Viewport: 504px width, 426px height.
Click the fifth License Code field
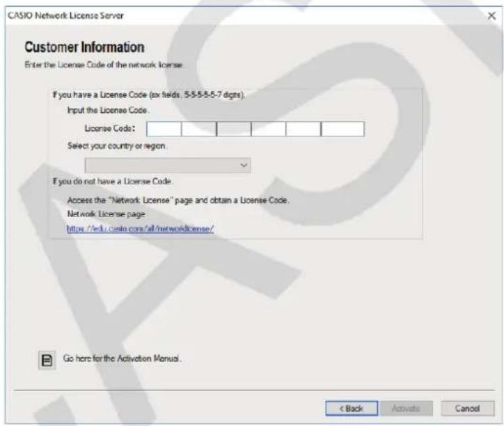[x=304, y=129]
